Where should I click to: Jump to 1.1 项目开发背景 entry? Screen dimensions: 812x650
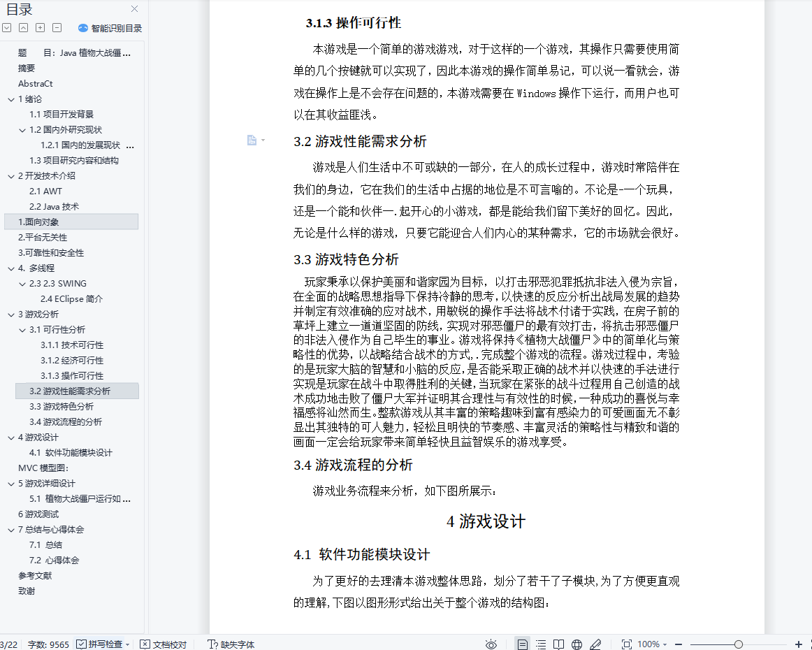tap(61, 115)
